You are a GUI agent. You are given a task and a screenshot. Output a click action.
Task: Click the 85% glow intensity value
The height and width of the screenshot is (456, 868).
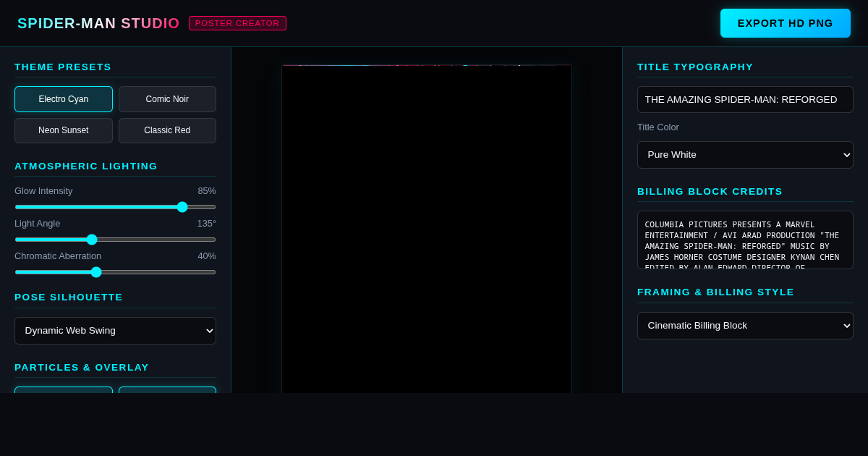(207, 191)
